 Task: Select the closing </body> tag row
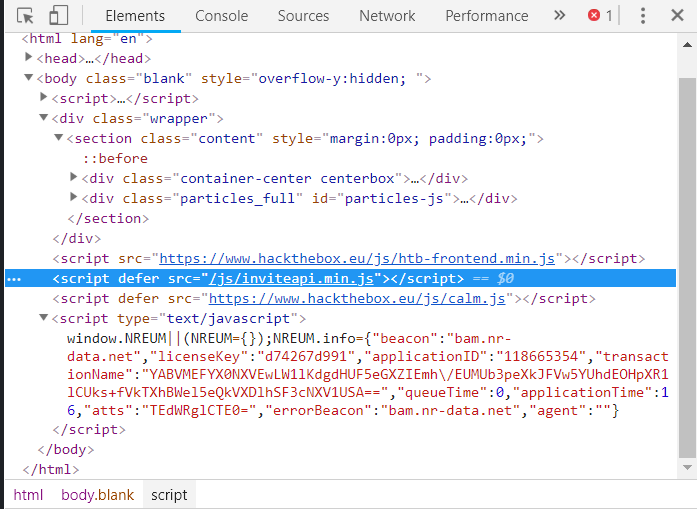[x=66, y=449]
